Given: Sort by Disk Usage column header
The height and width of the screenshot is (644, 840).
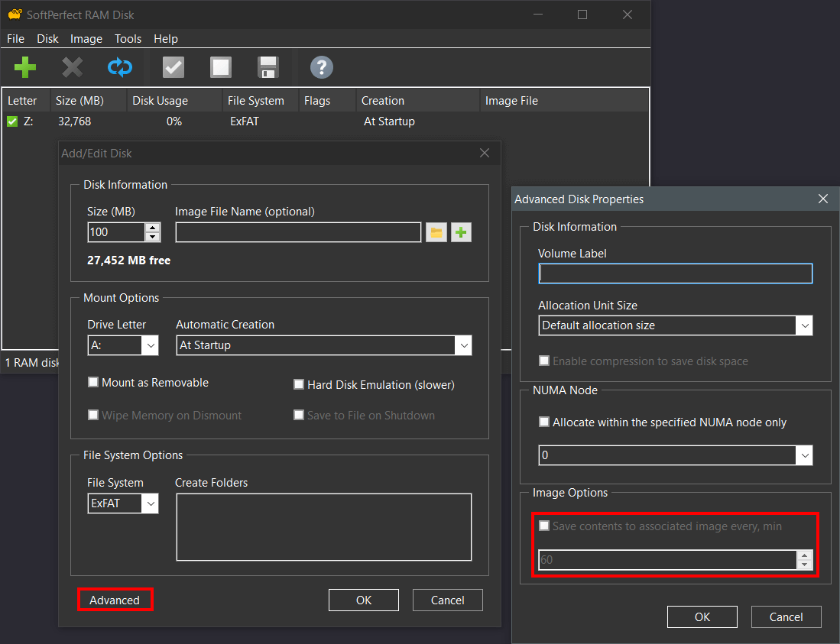Looking at the screenshot, I should tap(175, 101).
